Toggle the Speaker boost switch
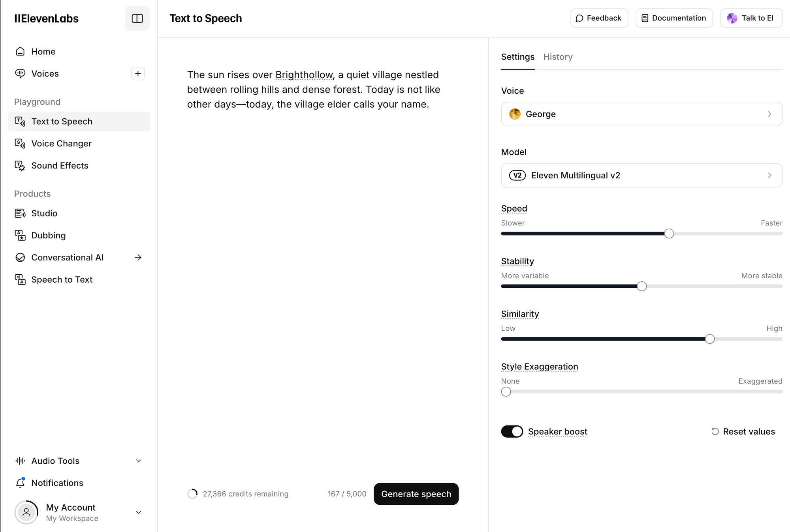This screenshot has height=532, width=790. [x=512, y=431]
